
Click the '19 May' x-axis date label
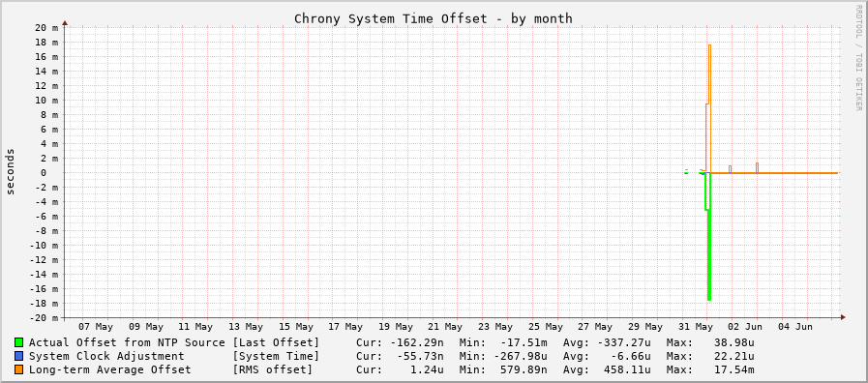pos(396,327)
